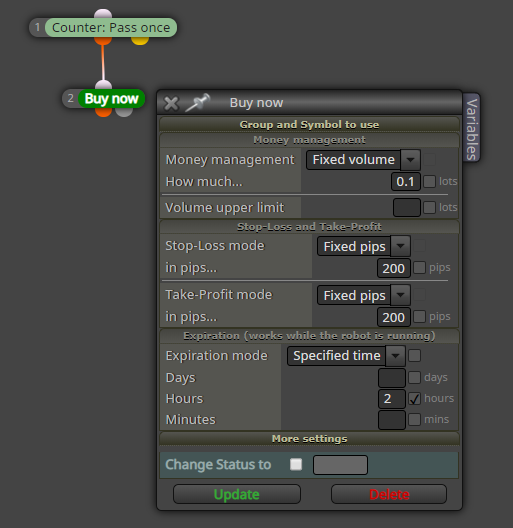Enable the Change Status to checkbox

(296, 464)
